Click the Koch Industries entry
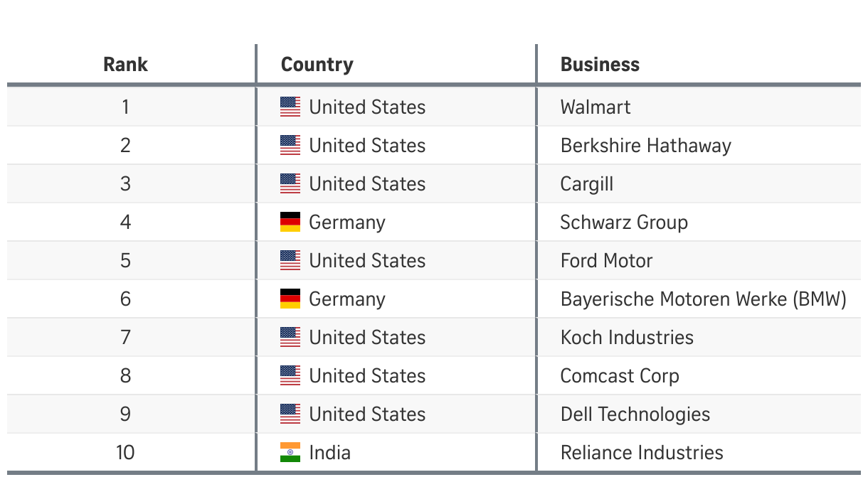Image resolution: width=868 pixels, height=482 pixels. [x=627, y=338]
